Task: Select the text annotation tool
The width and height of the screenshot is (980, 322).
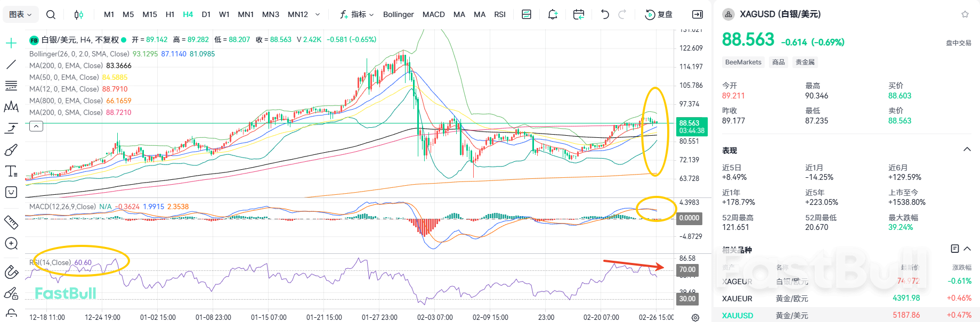Action: click(x=11, y=171)
